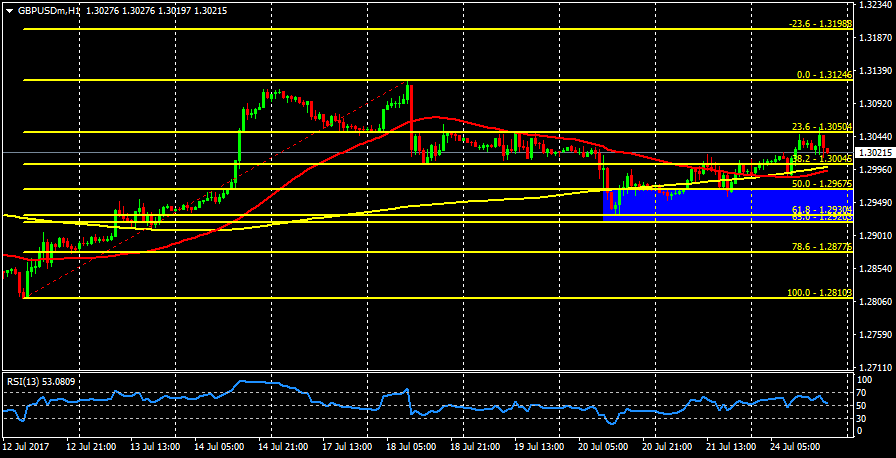
Task: Click the GBPUSDm,H1 symbol title
Action: 49,9
